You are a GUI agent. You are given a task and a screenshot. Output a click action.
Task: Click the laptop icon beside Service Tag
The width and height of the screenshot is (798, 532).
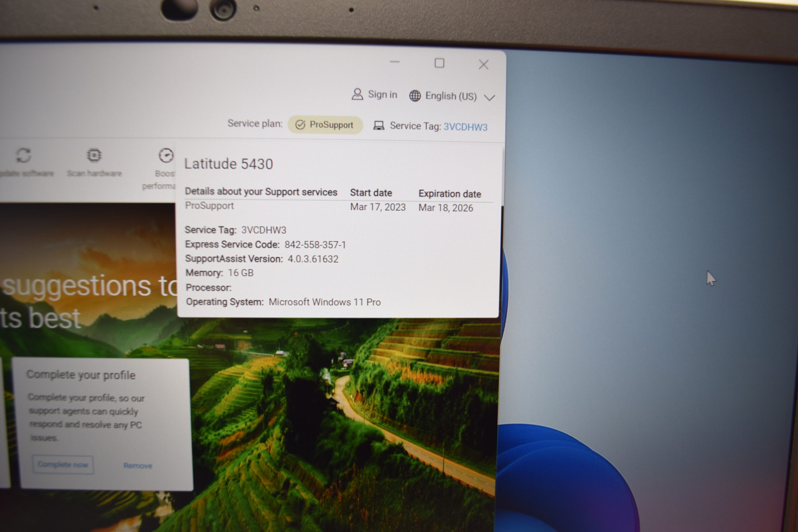click(379, 126)
